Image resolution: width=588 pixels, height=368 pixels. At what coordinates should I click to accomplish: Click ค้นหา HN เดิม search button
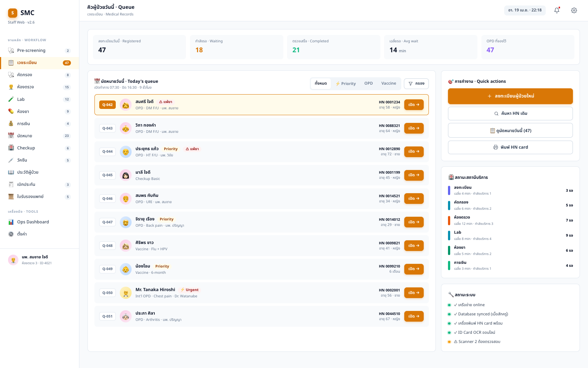pyautogui.click(x=510, y=113)
